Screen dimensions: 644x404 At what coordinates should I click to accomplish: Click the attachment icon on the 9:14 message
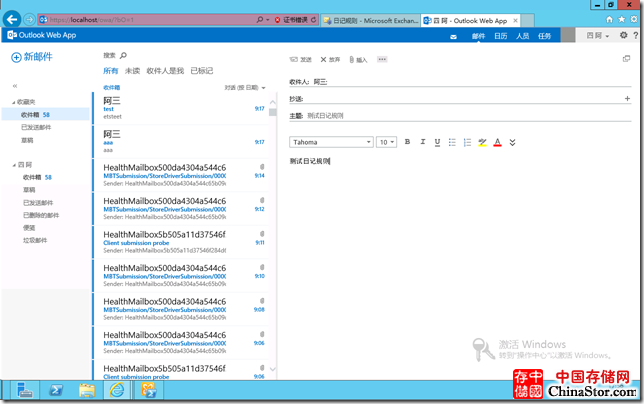click(x=262, y=167)
